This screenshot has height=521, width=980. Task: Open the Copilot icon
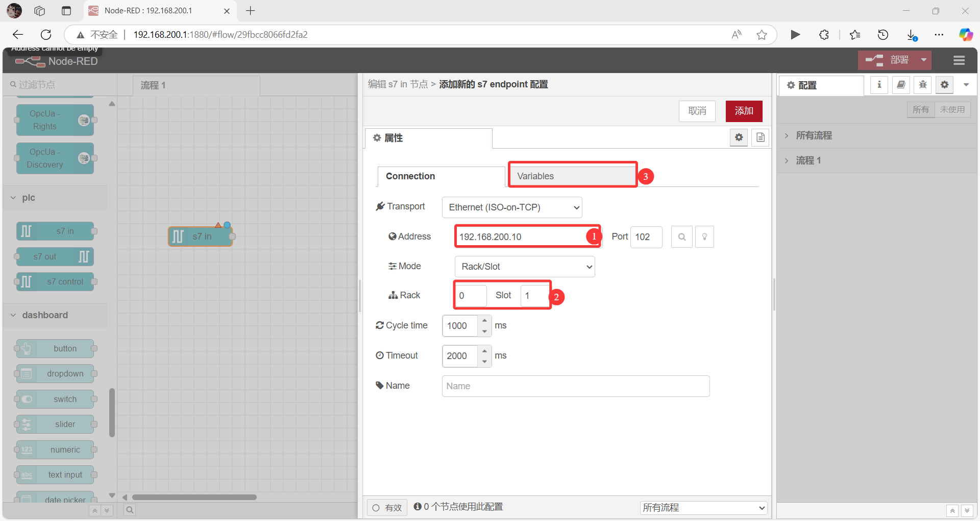coord(966,35)
